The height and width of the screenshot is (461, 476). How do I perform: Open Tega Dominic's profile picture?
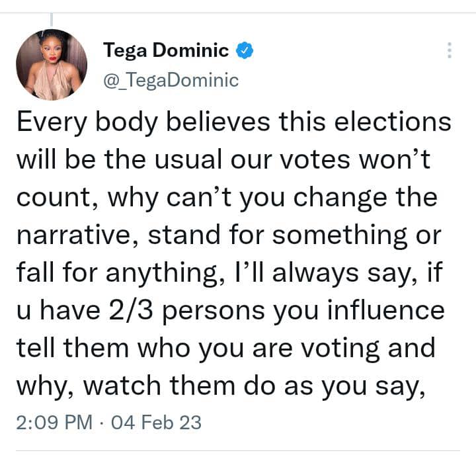coord(52,65)
